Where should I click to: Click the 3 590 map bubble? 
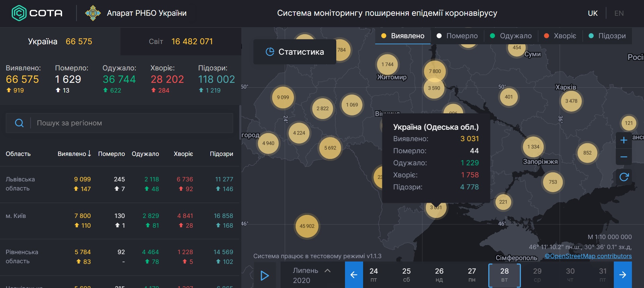(x=434, y=88)
